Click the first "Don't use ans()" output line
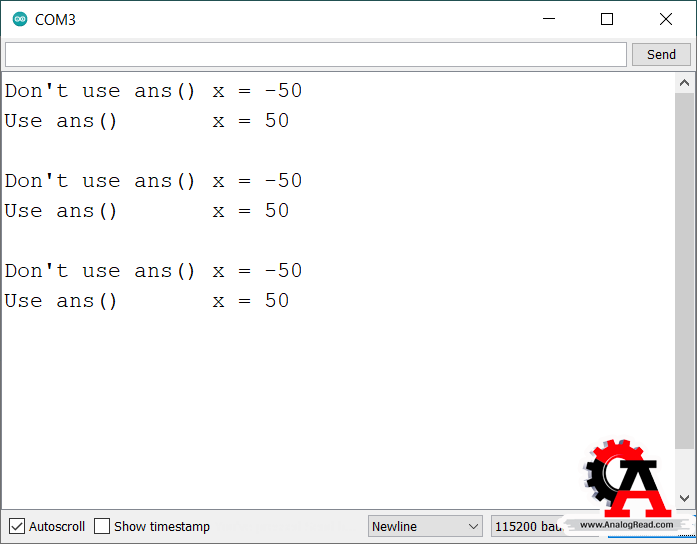 [x=153, y=91]
